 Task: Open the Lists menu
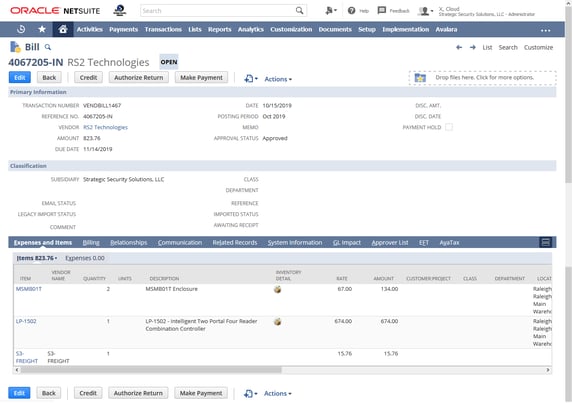(195, 30)
